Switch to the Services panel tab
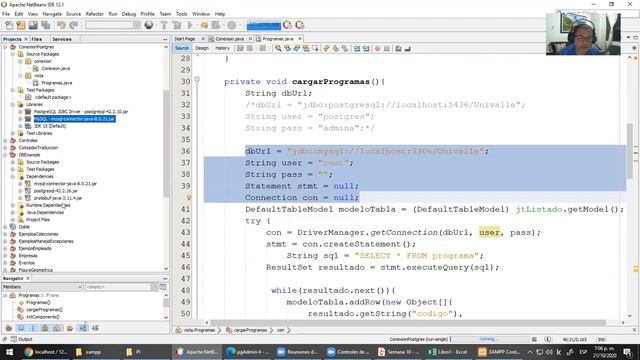 click(x=62, y=39)
